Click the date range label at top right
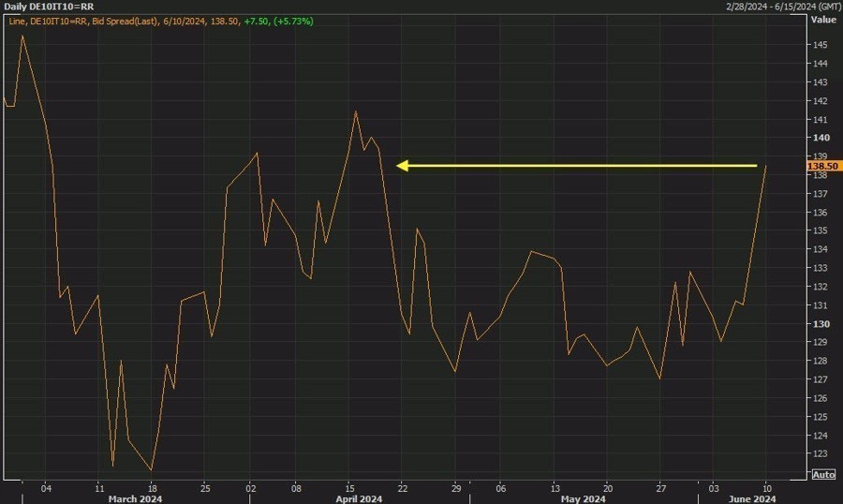The width and height of the screenshot is (843, 504). (780, 7)
